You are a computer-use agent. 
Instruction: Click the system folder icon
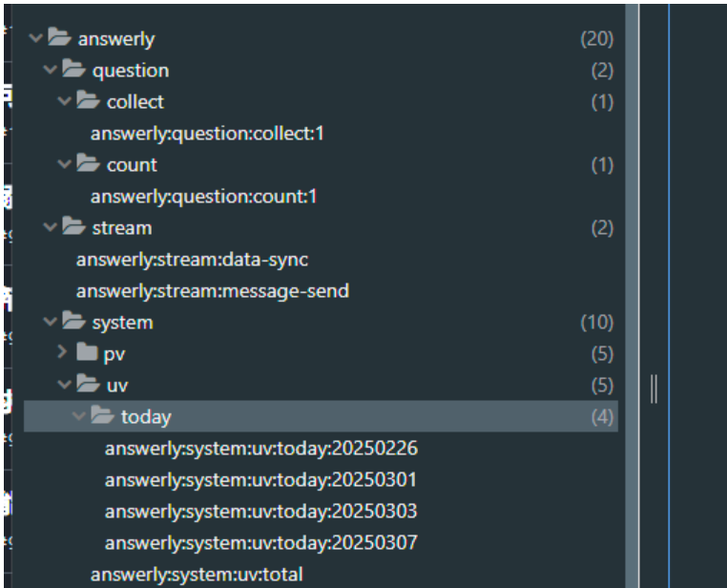click(74, 323)
